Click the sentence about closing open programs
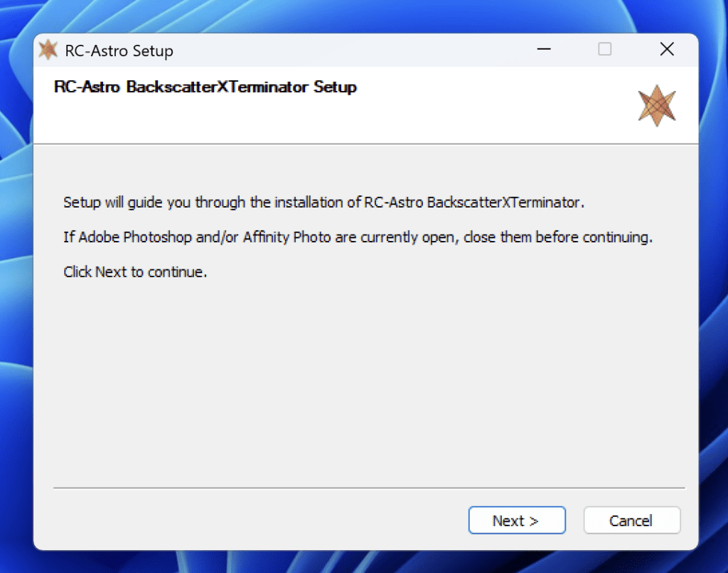This screenshot has height=573, width=728. (x=358, y=237)
